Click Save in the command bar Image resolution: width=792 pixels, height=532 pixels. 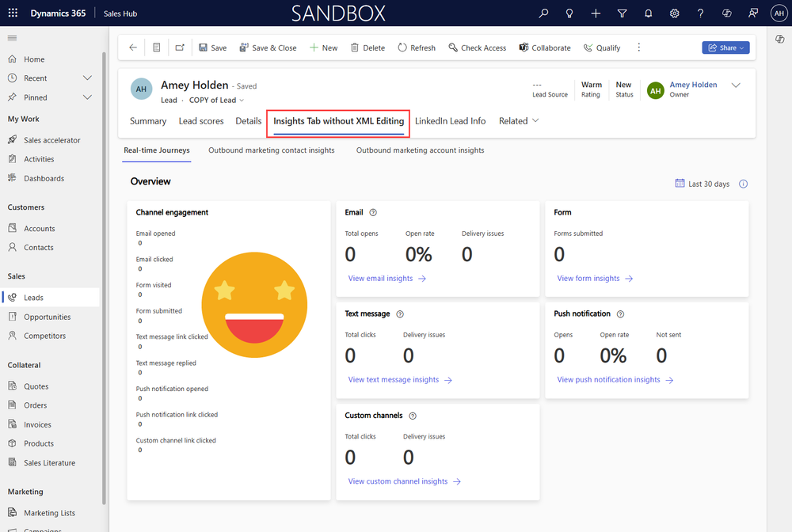pyautogui.click(x=212, y=47)
